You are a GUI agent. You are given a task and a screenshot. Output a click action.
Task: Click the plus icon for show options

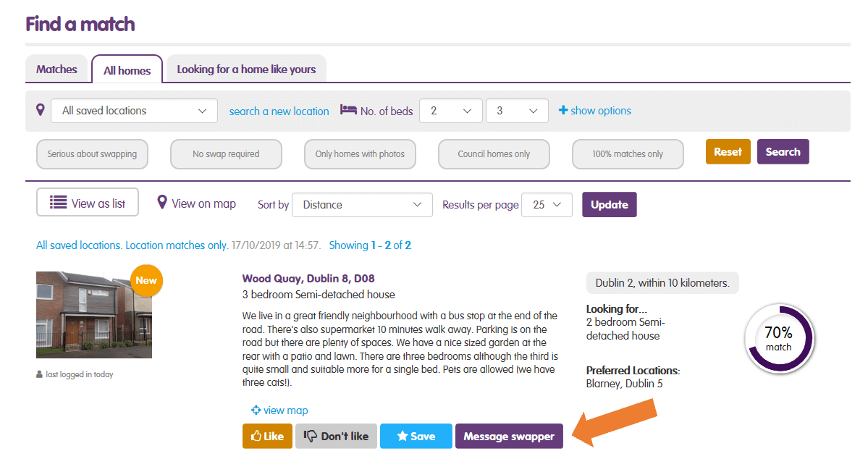pyautogui.click(x=563, y=111)
